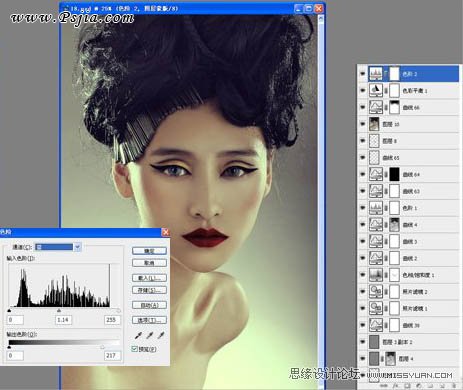Hide the selected Levels 2 top layer

click(363, 74)
